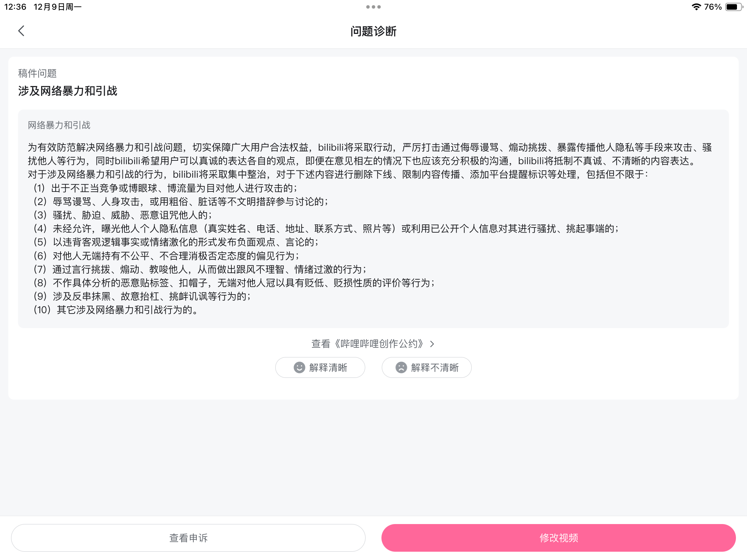The width and height of the screenshot is (747, 560).
Task: Tap the three-dot multitasking indicator
Action: [373, 7]
